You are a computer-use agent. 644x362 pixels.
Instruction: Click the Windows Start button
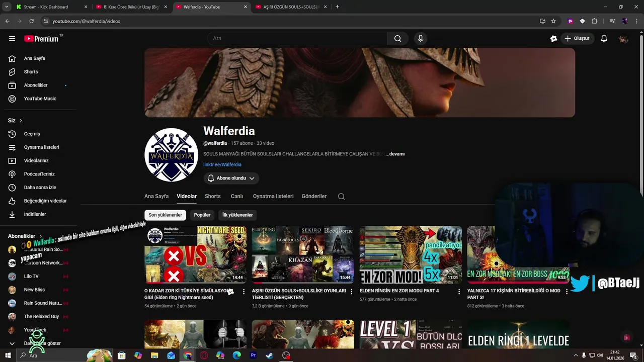(x=8, y=355)
